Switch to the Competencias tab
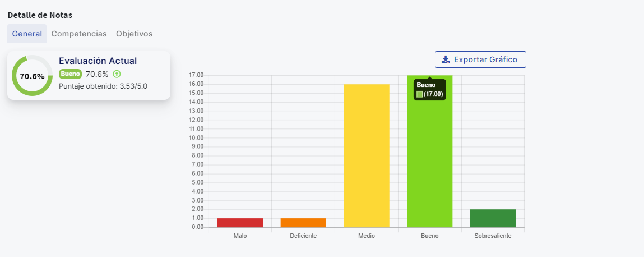The height and width of the screenshot is (257, 644). click(79, 34)
